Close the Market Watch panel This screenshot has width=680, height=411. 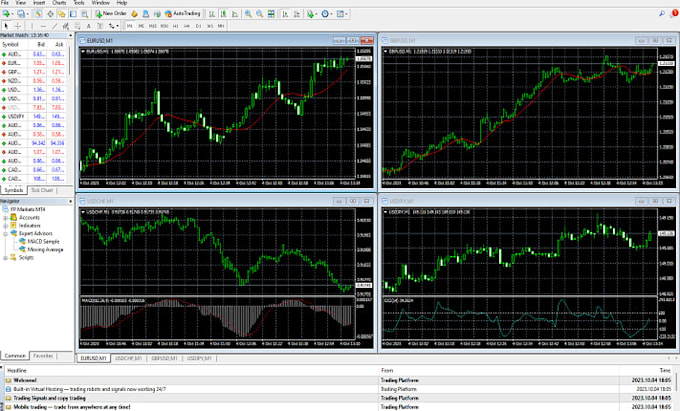coord(70,36)
